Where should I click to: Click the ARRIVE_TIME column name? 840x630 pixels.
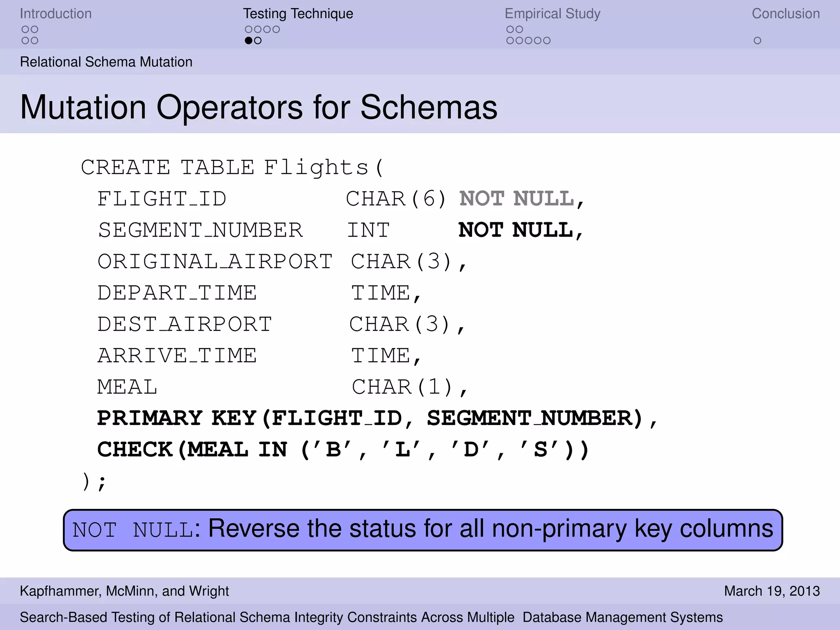tap(177, 356)
